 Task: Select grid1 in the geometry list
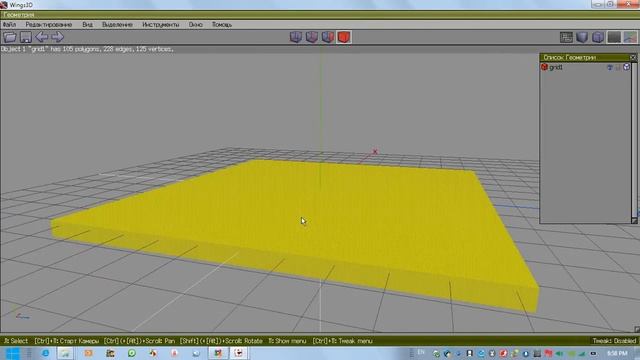[x=556, y=67]
